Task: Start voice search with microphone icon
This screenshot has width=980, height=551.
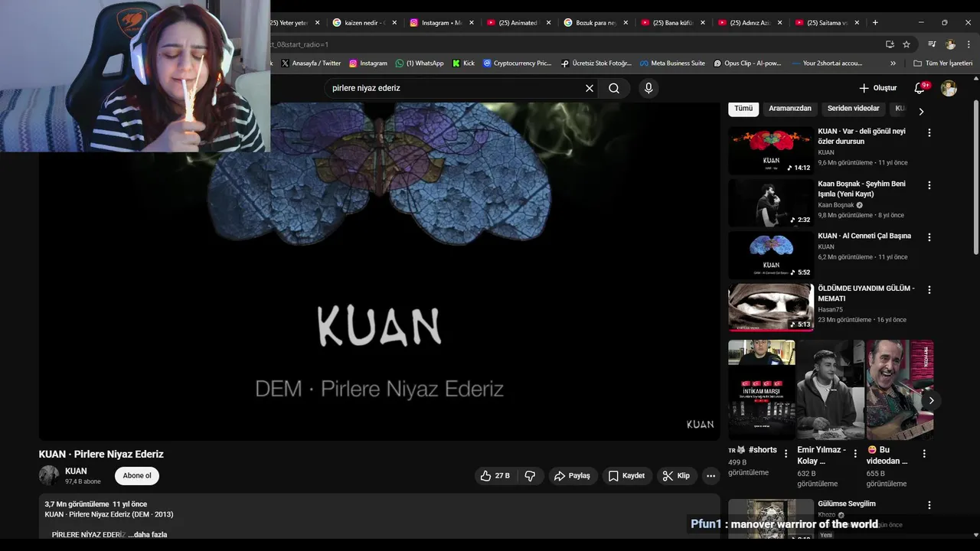Action: 648,88
